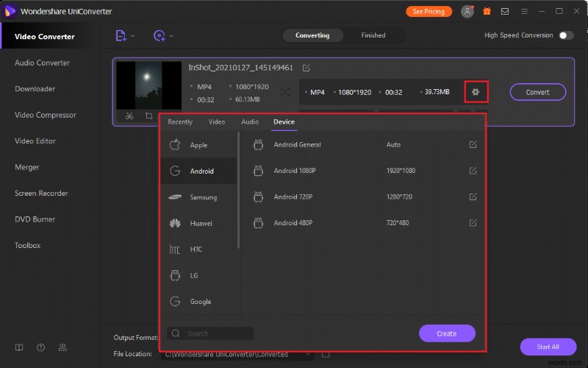This screenshot has height=368, width=588.
Task: Click the Create button
Action: click(447, 333)
